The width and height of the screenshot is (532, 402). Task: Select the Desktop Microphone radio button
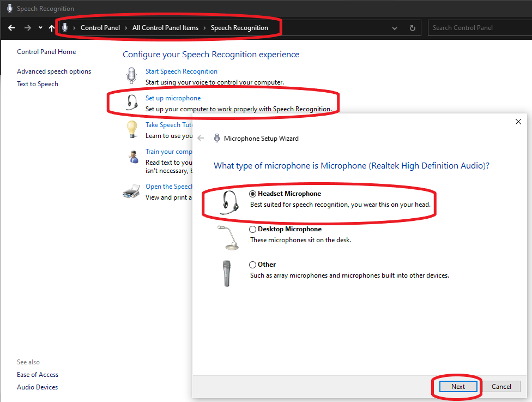coord(252,229)
